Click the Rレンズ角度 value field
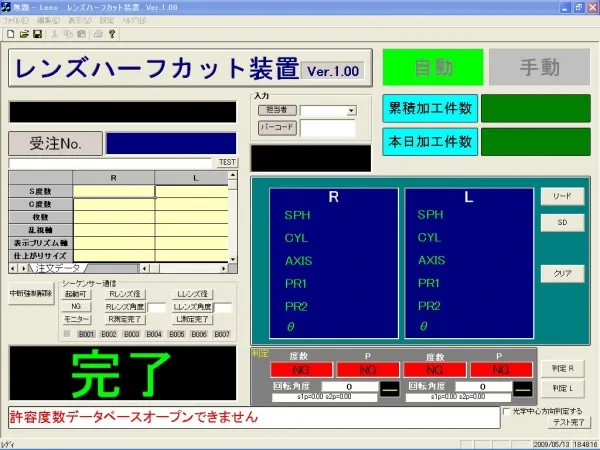 [x=157, y=307]
